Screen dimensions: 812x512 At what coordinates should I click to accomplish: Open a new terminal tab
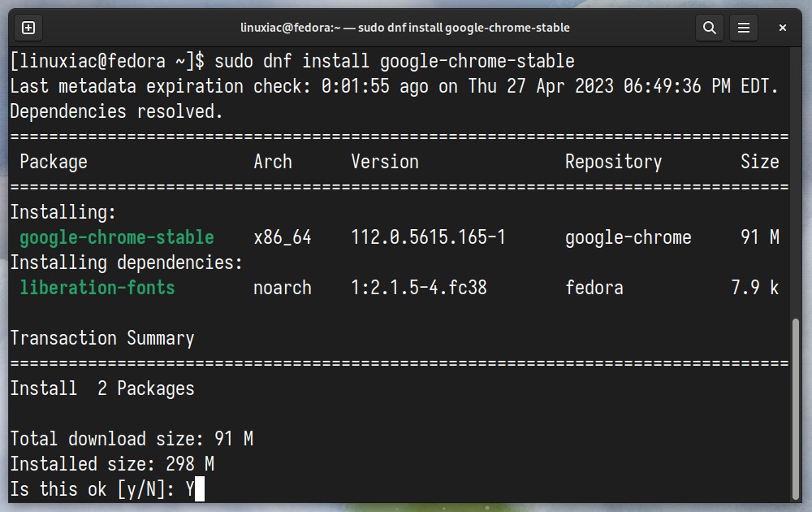(x=28, y=28)
